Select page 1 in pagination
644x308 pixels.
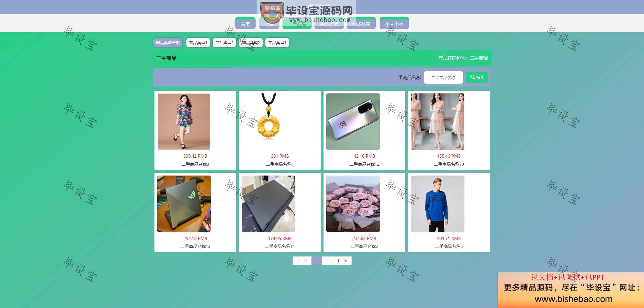(x=317, y=261)
